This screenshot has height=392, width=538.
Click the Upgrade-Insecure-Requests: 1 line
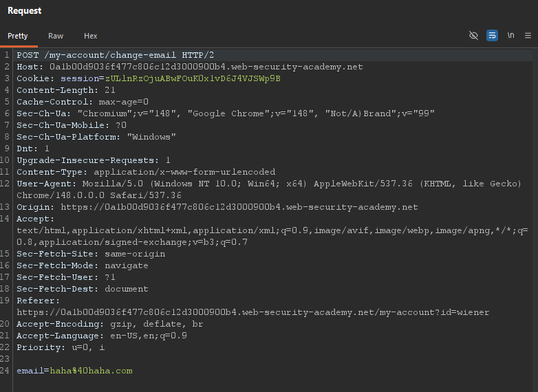click(x=94, y=160)
